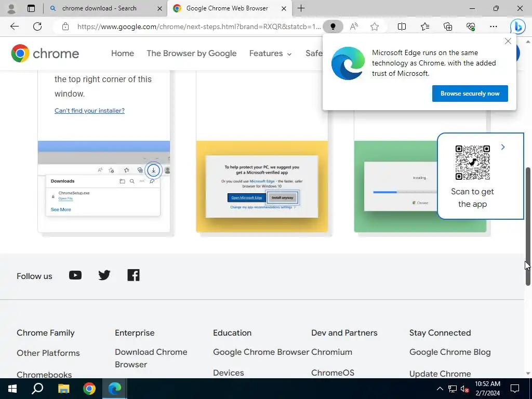Dismiss the Microsoft Edge popup
The width and height of the screenshot is (532, 399).
pos(508,41)
